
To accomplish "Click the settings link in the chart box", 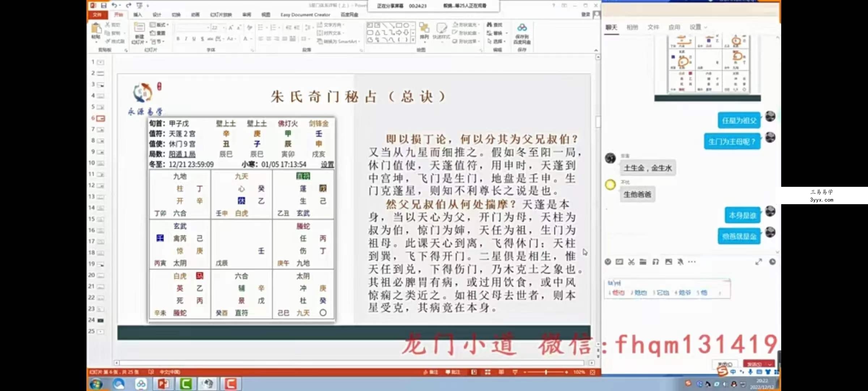I will [x=327, y=164].
